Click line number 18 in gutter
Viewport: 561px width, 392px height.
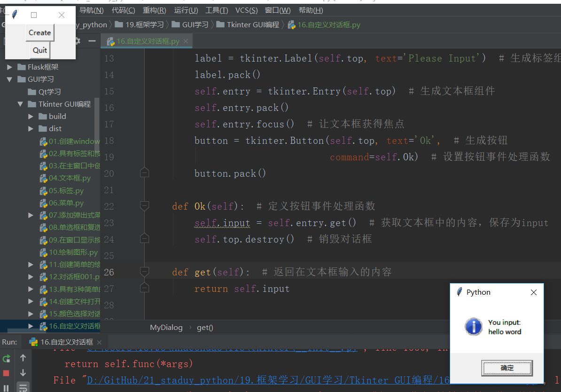[109, 141]
